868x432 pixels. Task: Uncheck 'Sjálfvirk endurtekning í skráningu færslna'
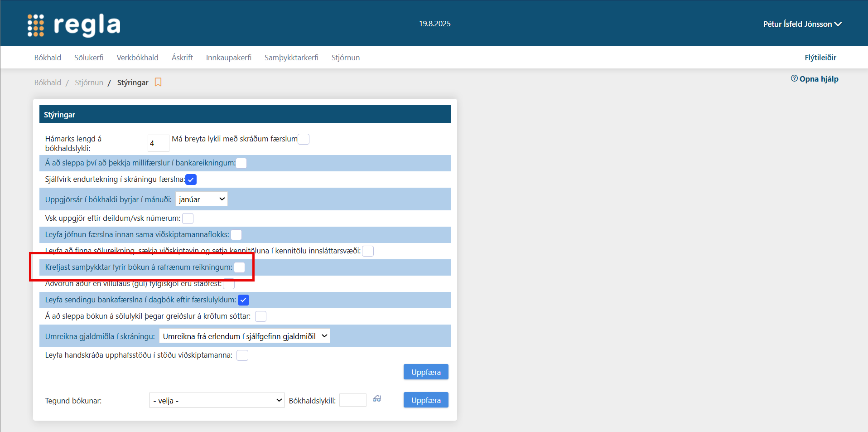[x=191, y=180]
